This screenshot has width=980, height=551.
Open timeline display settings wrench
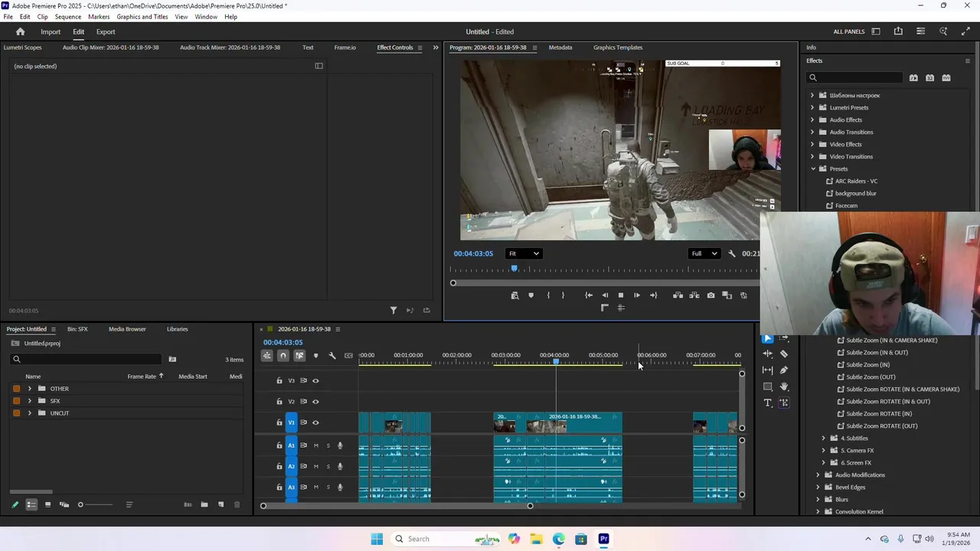tap(332, 355)
